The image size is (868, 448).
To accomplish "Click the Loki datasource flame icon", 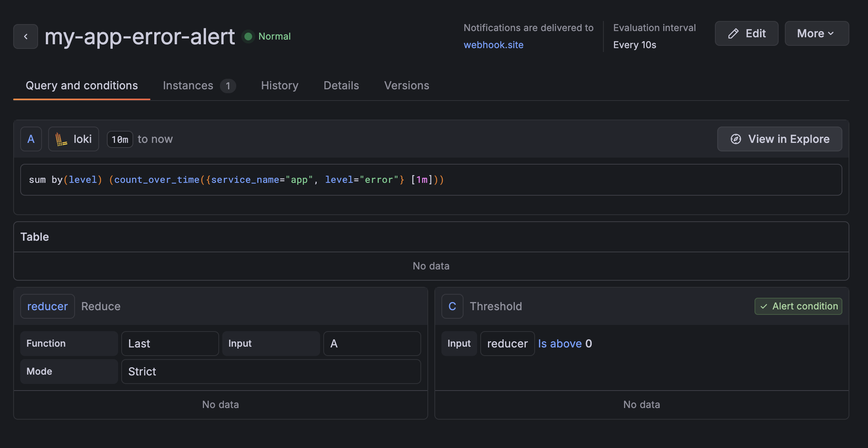I will [x=61, y=139].
